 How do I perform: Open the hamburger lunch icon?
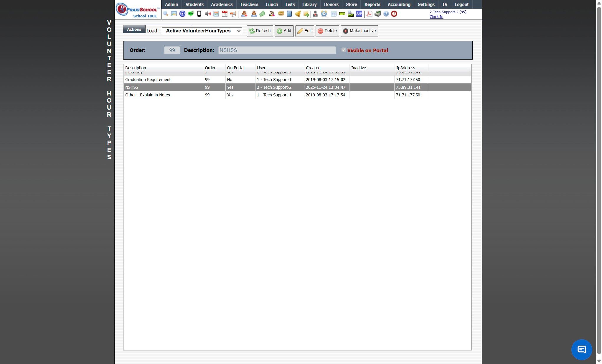click(x=281, y=14)
